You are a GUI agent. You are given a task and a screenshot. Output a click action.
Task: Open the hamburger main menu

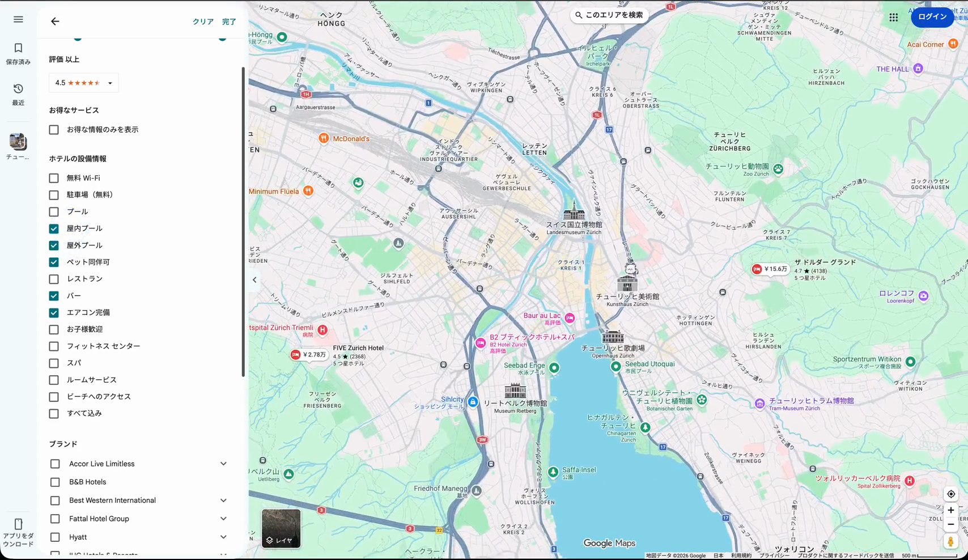click(18, 19)
